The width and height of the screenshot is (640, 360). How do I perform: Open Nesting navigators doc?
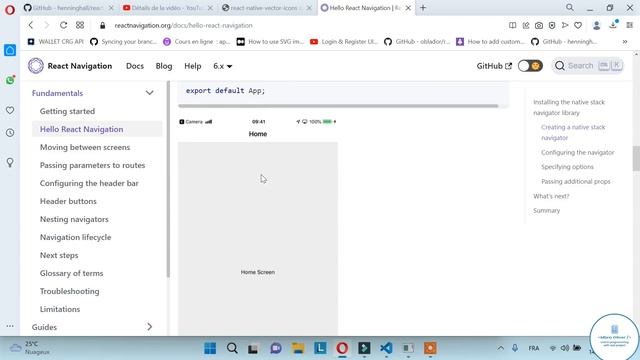(x=74, y=219)
